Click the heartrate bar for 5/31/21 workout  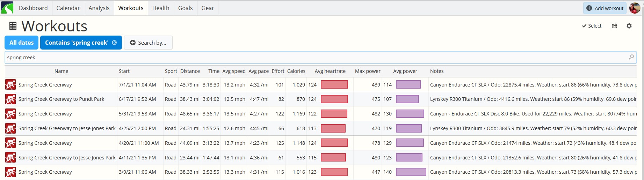point(334,114)
